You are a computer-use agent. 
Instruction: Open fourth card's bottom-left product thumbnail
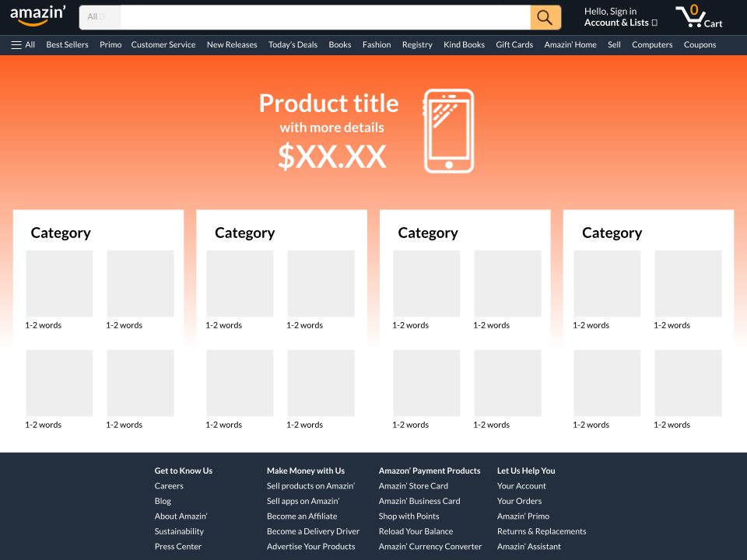tap(607, 383)
